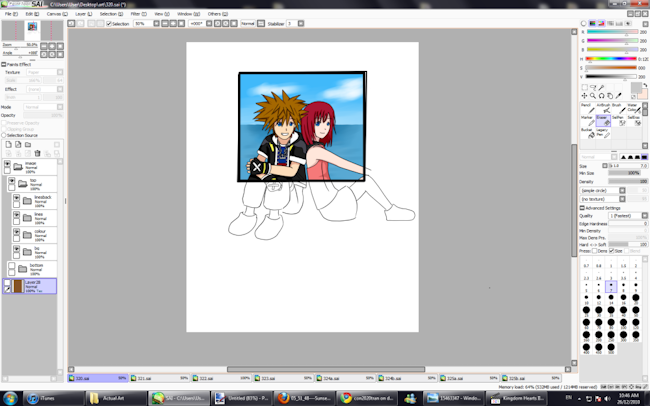The image size is (650, 406).
Task: Create a new normal layer
Action: (8, 144)
